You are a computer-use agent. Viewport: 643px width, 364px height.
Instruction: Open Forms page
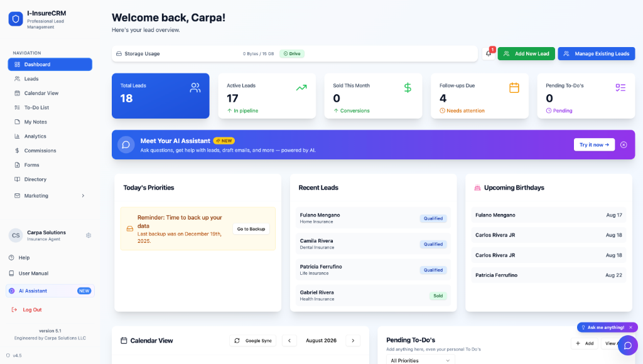(50, 165)
